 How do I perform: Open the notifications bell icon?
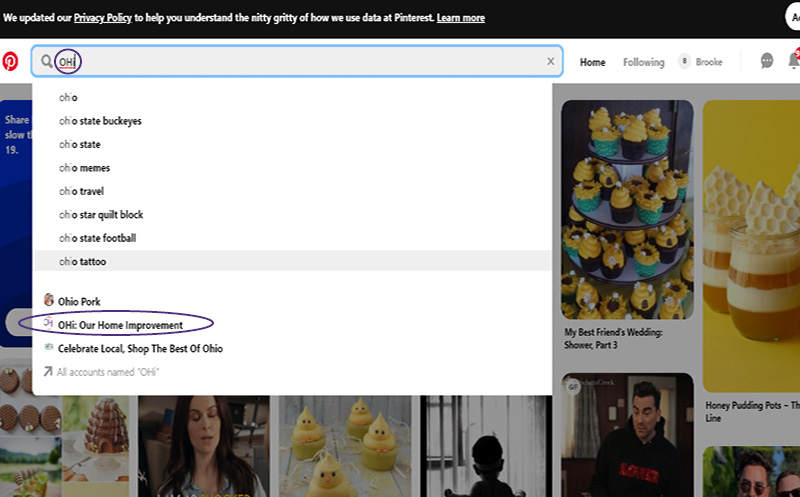click(793, 60)
